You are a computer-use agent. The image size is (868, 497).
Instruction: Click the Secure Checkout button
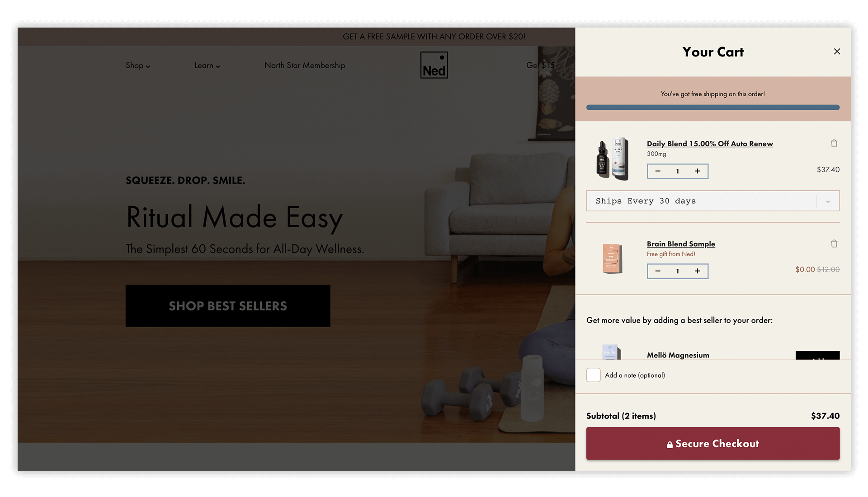tap(713, 443)
